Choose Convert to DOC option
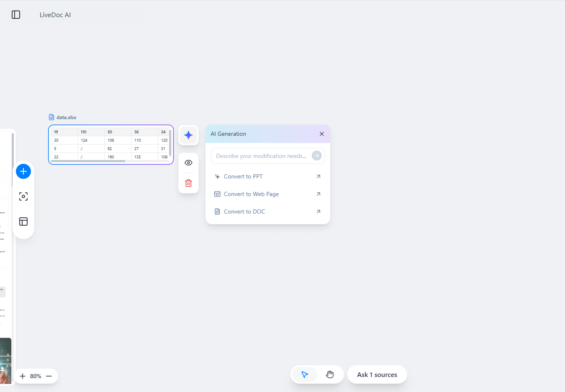This screenshot has height=392, width=565. 244,211
